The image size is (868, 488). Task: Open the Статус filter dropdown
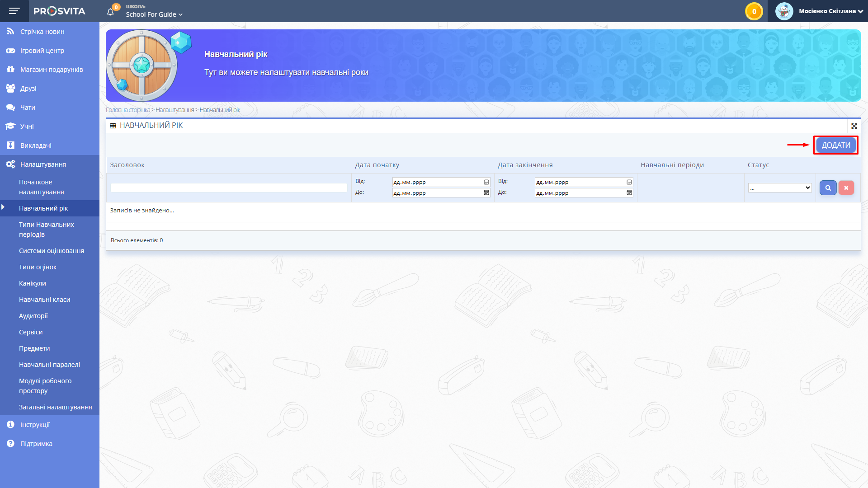(780, 188)
